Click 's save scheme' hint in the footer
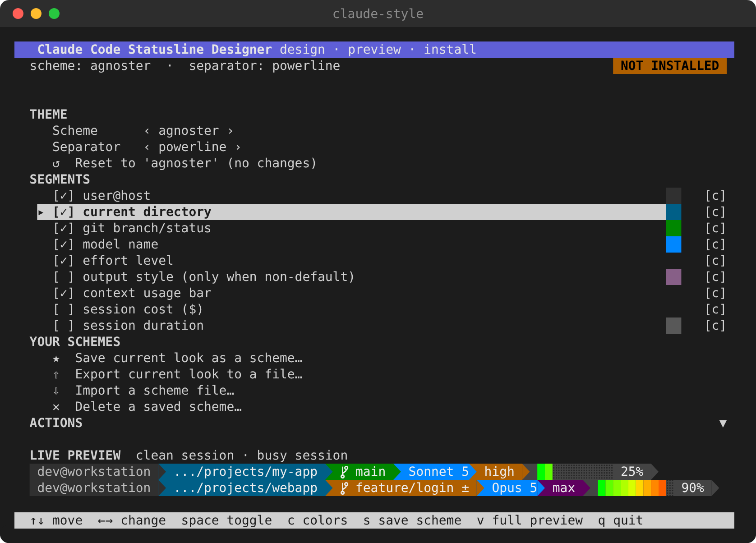The width and height of the screenshot is (756, 543). (x=412, y=520)
